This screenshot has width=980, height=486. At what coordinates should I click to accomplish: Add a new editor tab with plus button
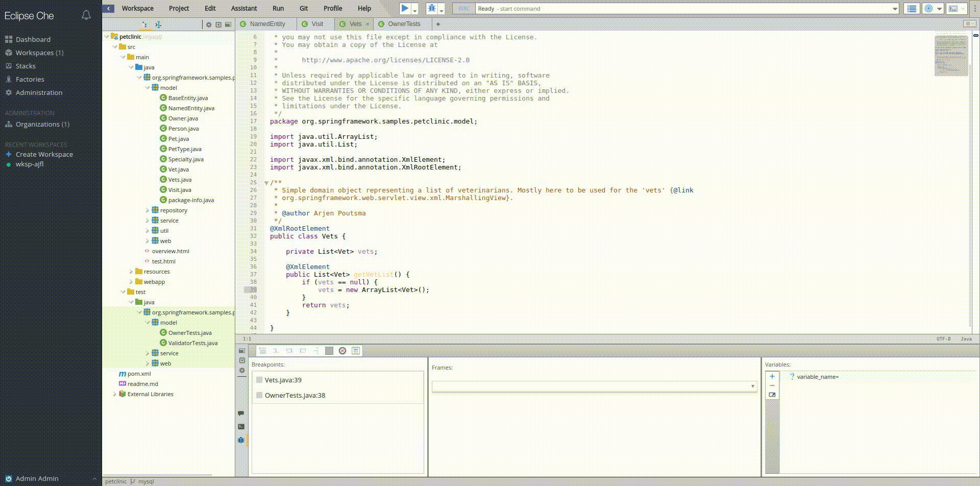438,24
